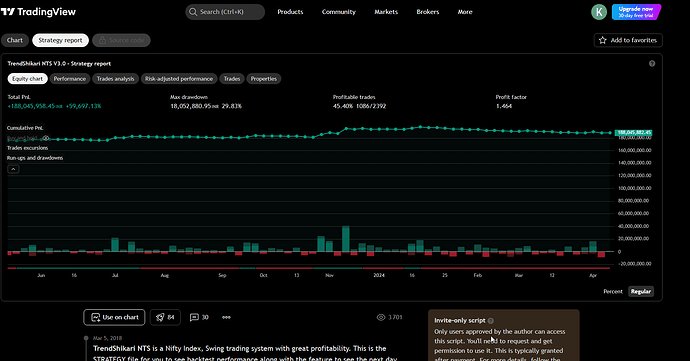This screenshot has height=361, width=690.
Task: Add script to favorites
Action: click(628, 40)
